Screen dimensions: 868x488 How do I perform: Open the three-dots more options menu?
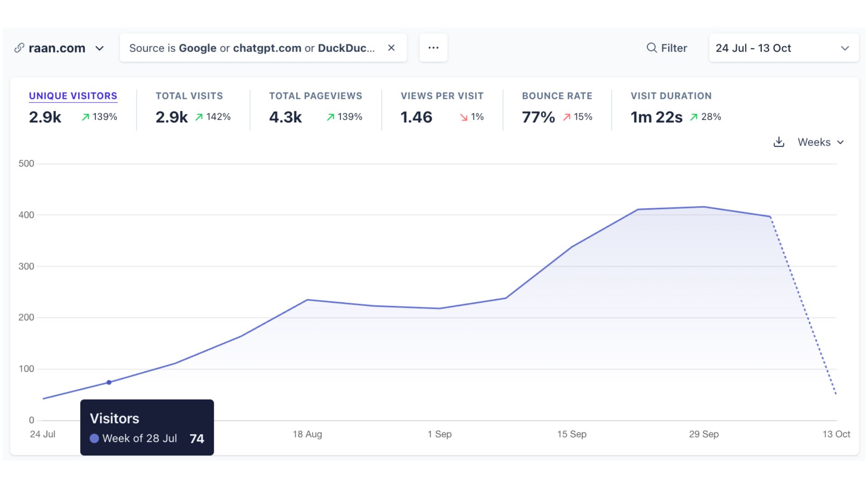[433, 48]
